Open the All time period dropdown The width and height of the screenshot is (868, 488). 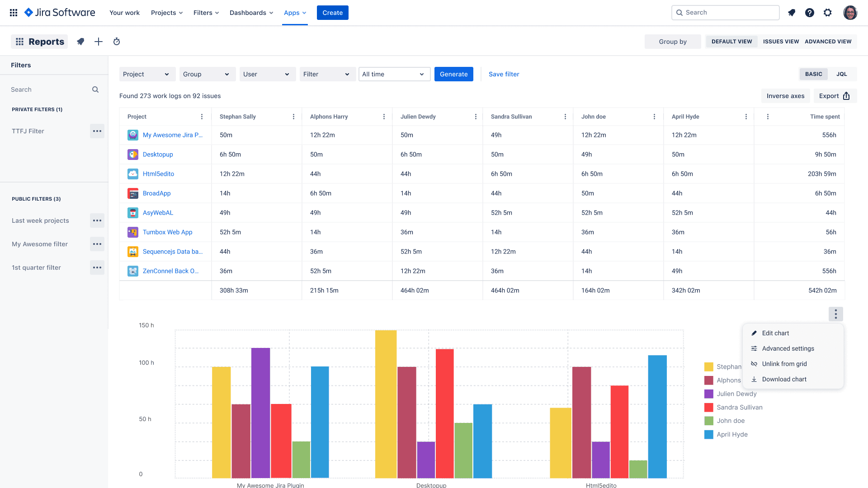[394, 74]
